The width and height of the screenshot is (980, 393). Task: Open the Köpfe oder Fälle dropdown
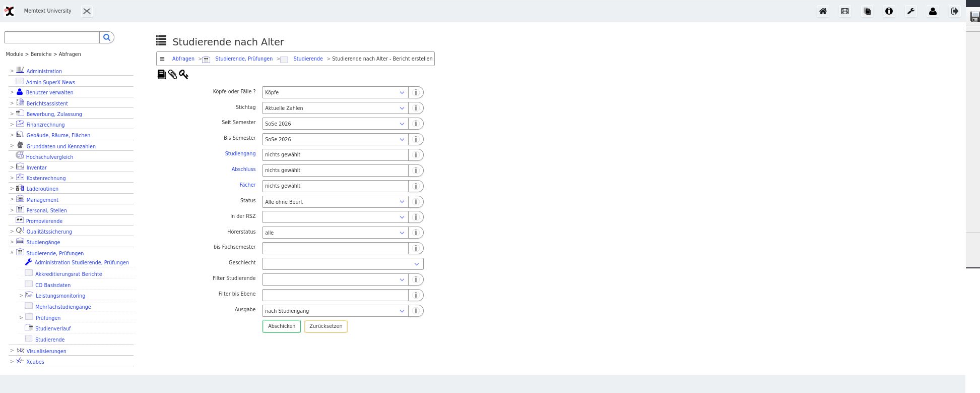tap(335, 92)
